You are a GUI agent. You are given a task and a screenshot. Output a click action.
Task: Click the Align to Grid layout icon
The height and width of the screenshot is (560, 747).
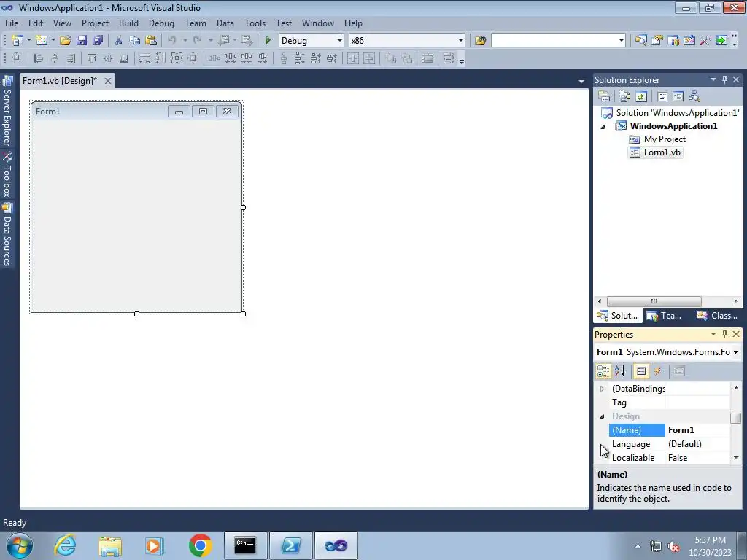(18, 58)
